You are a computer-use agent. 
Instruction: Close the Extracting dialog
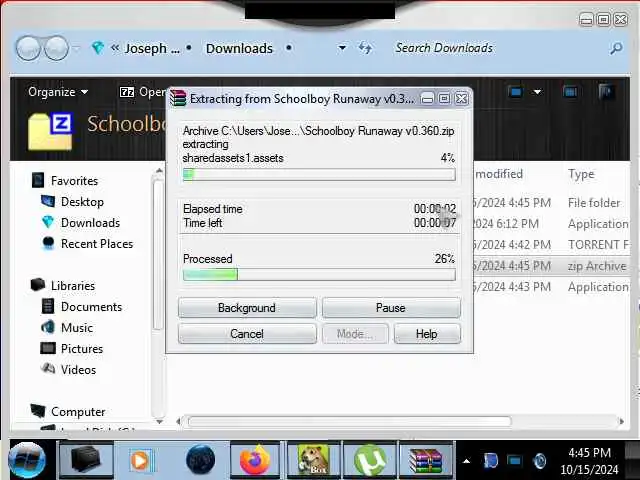click(x=462, y=99)
